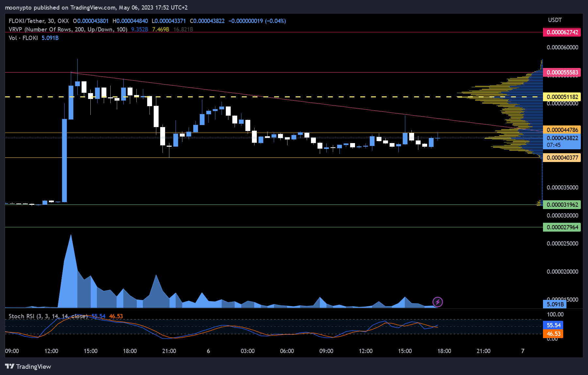Click the 0.000060000 price axis label
The height and width of the screenshot is (375, 588).
point(562,47)
